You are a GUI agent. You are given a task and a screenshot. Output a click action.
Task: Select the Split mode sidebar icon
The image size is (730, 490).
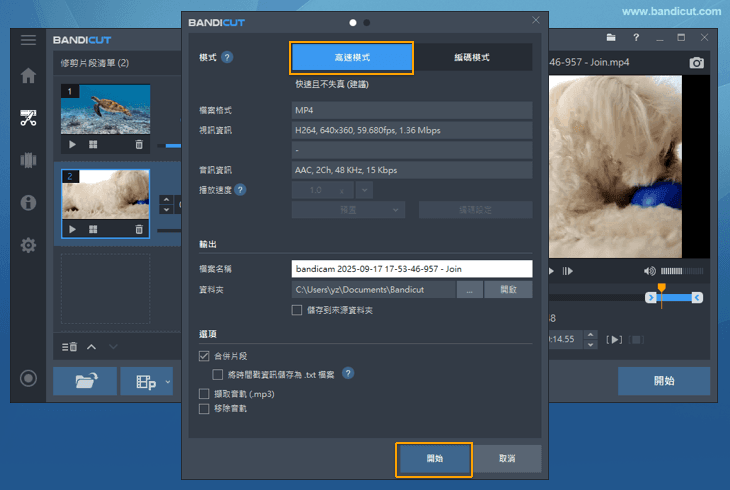[28, 160]
